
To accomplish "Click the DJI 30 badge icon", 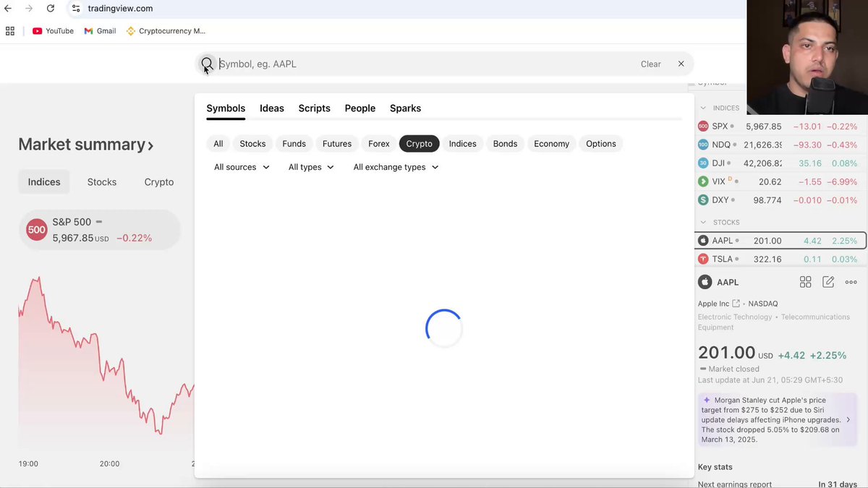I will (703, 163).
